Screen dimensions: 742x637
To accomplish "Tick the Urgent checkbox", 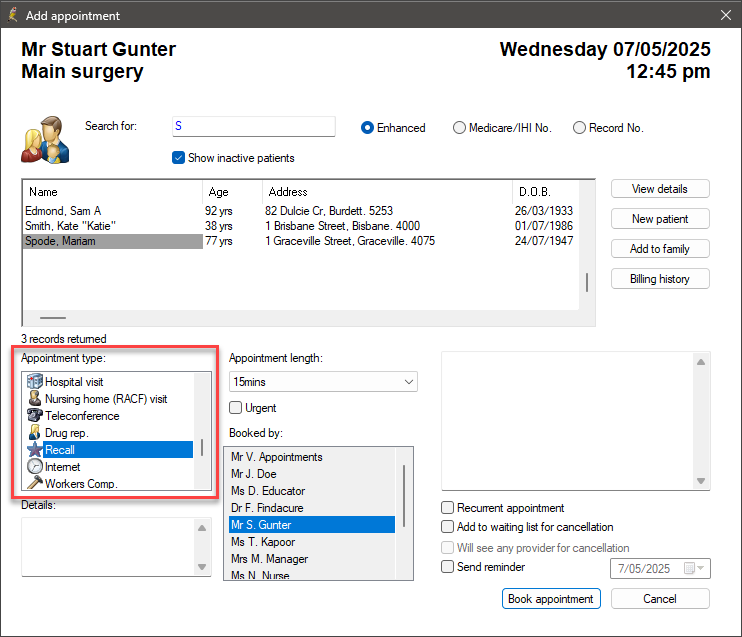I will pos(235,407).
